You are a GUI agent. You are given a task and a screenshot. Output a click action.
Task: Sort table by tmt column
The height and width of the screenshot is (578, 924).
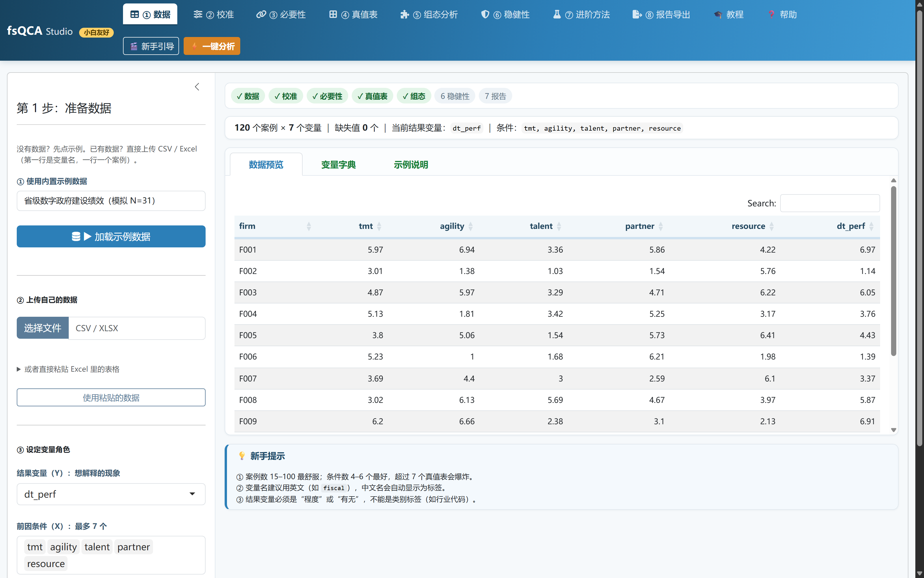coord(352,226)
